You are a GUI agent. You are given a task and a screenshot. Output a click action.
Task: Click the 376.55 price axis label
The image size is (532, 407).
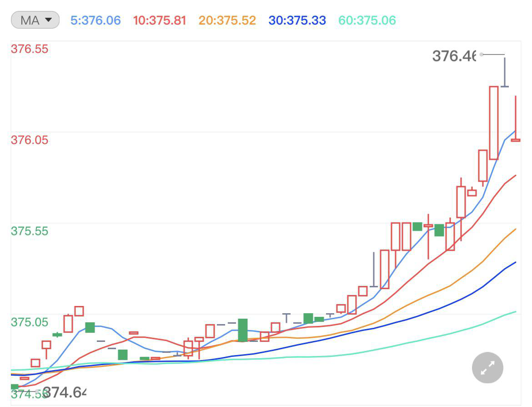(x=30, y=49)
